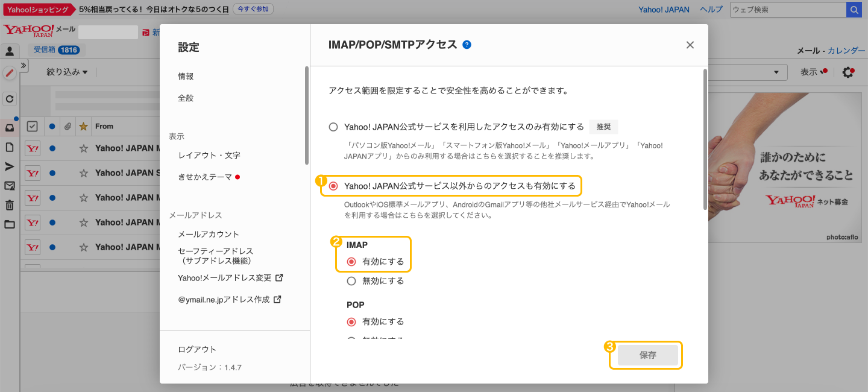Star the Yahoo! JAPAN S message

click(x=84, y=173)
